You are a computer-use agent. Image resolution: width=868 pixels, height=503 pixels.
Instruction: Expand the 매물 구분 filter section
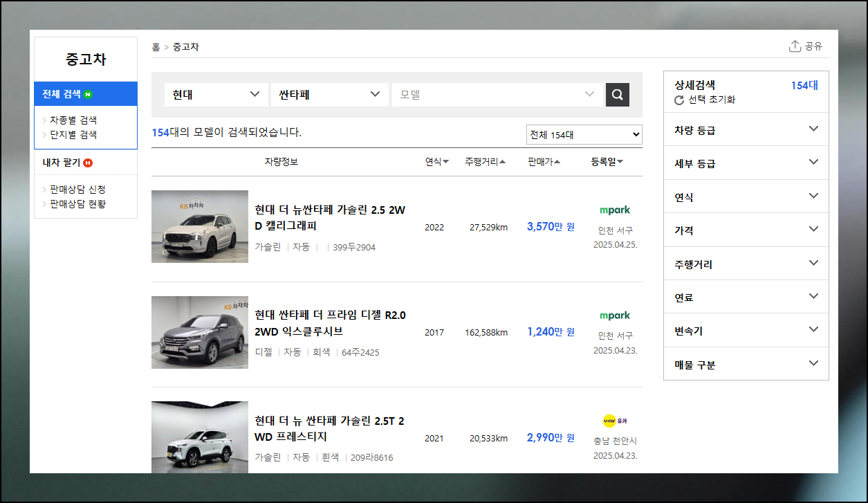pos(746,364)
